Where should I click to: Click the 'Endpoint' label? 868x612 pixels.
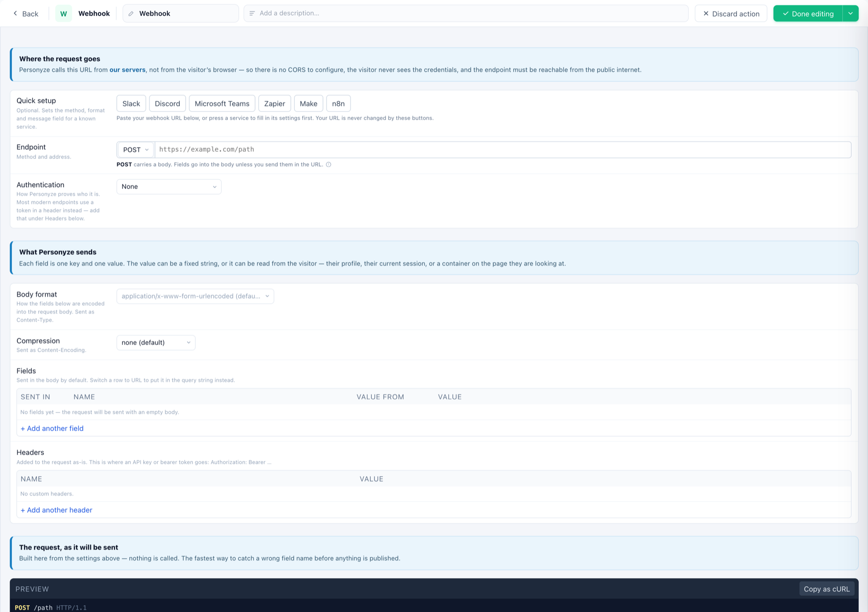31,147
